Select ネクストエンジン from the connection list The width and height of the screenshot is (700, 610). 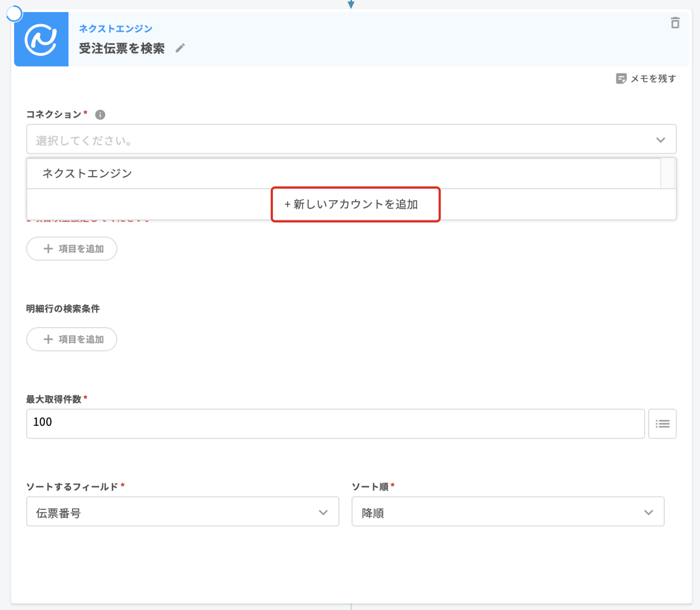[87, 173]
